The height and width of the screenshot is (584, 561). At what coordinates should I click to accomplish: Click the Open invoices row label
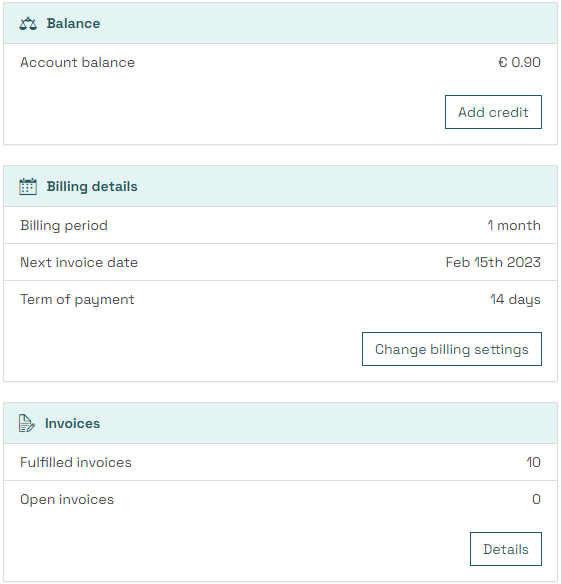click(x=67, y=500)
